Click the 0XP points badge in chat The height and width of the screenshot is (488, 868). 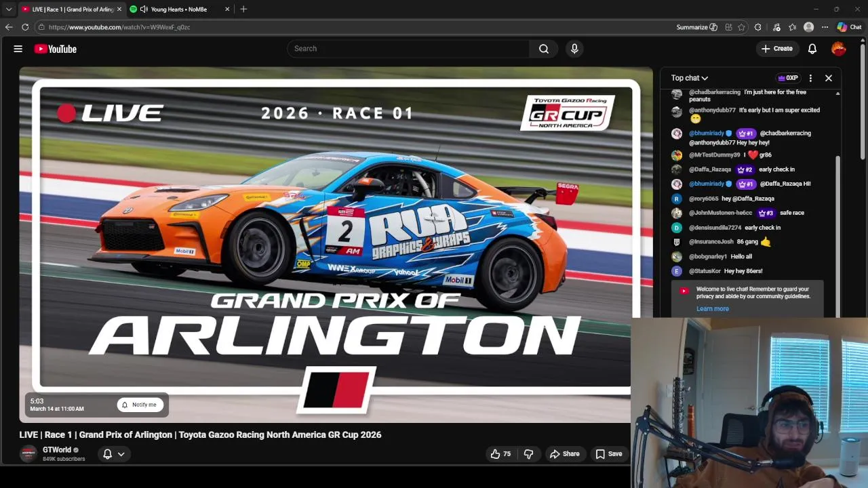(x=787, y=78)
